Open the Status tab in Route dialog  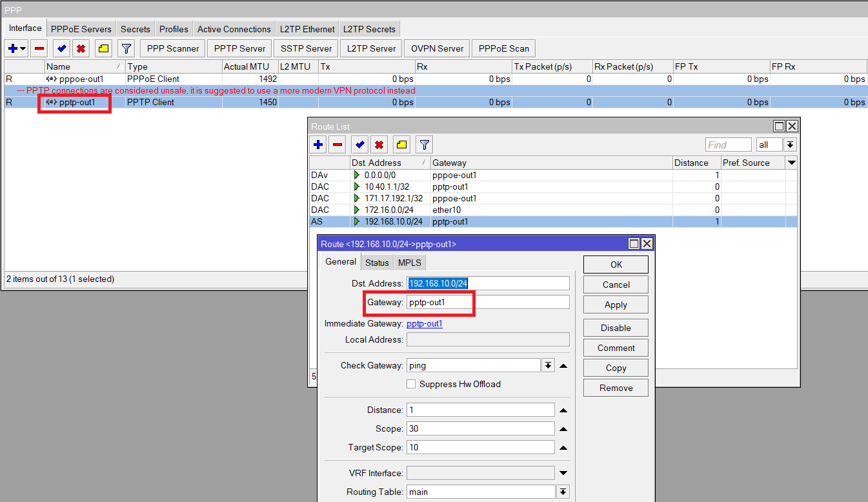click(x=377, y=263)
